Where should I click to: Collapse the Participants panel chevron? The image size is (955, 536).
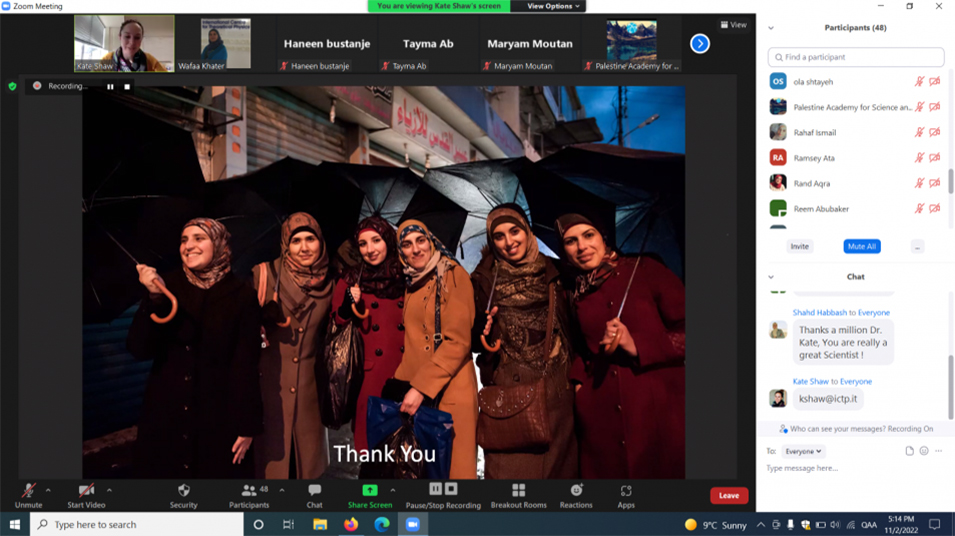(x=771, y=28)
